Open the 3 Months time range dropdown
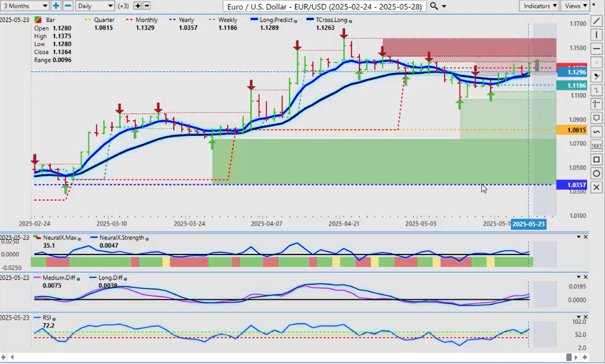 coord(25,5)
